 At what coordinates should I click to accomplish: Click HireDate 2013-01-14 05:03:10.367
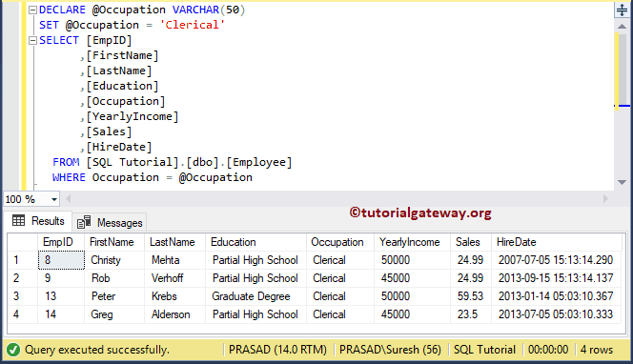click(557, 296)
